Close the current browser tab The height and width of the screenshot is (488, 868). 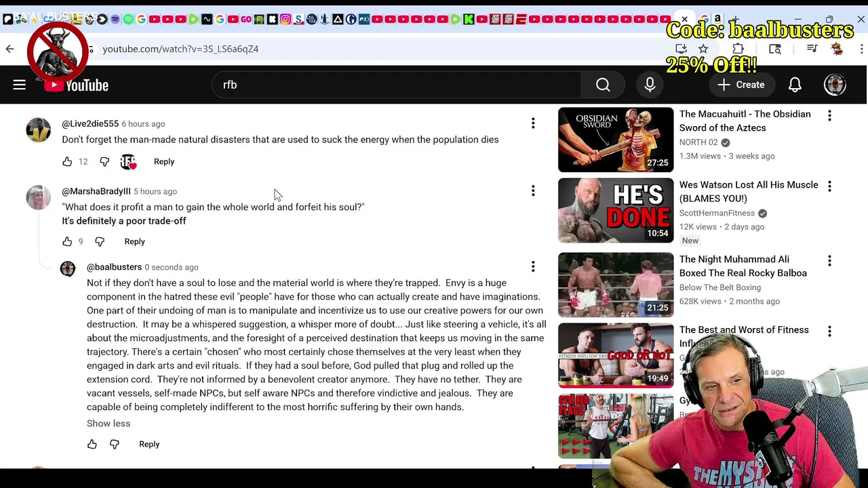click(685, 19)
